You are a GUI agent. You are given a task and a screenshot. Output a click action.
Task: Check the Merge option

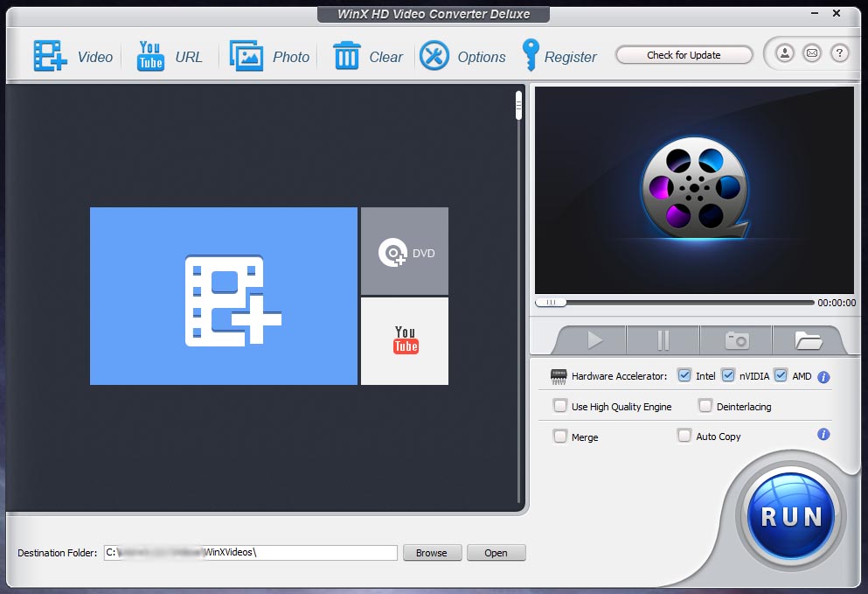coord(560,436)
